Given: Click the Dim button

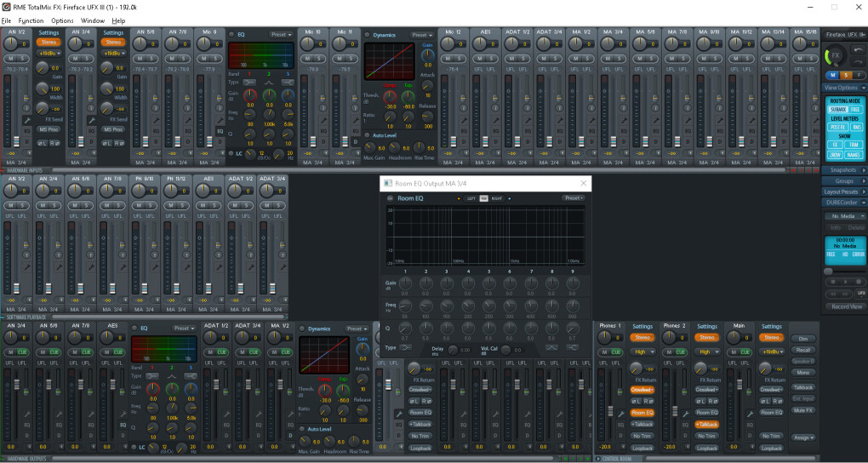Looking at the screenshot, I should point(803,339).
